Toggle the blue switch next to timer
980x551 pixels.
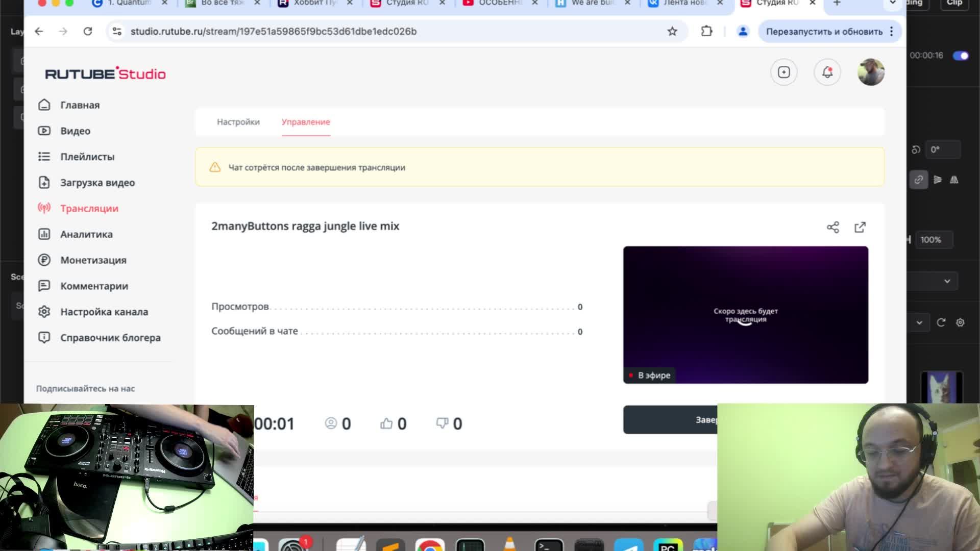pyautogui.click(x=961, y=56)
